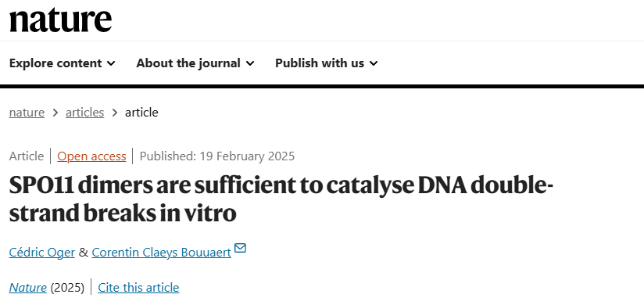
Task: Open Cite this article link
Action: tap(138, 287)
